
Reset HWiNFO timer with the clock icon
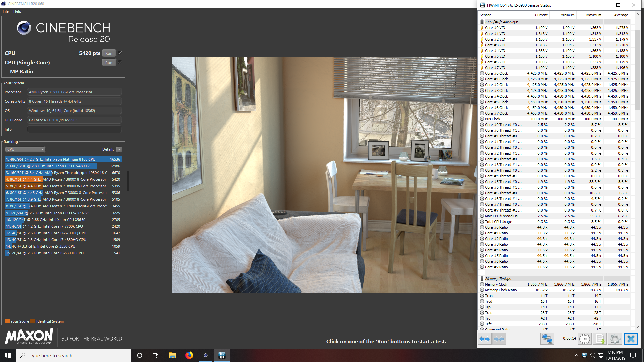(x=585, y=339)
